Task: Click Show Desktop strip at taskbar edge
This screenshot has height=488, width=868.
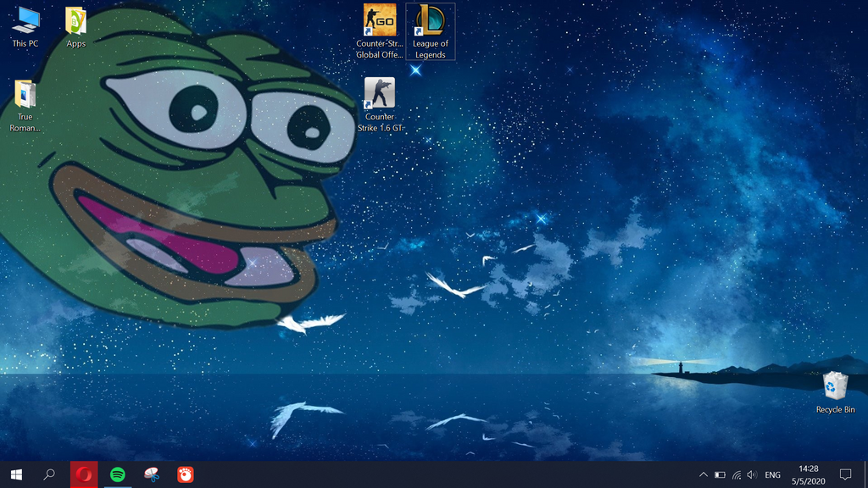Action: tap(865, 474)
